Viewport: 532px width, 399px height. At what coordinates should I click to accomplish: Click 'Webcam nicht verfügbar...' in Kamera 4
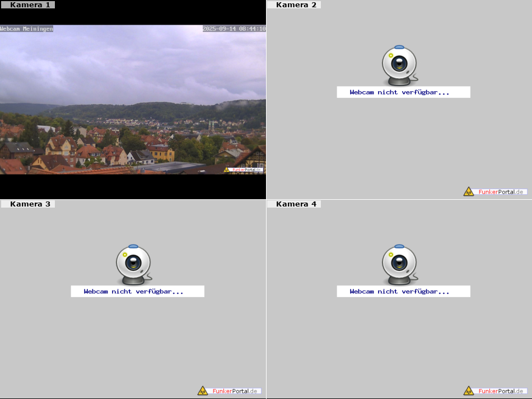[x=400, y=292]
